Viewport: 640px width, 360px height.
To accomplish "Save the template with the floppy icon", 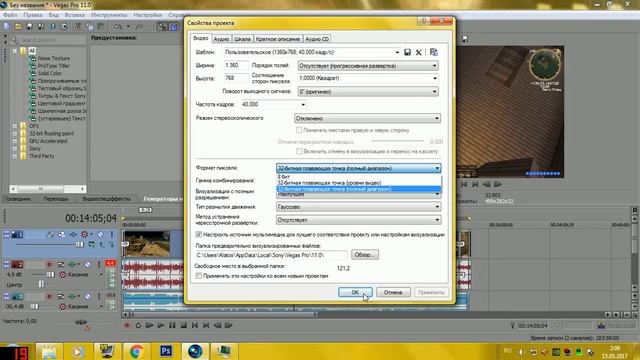I will [x=407, y=52].
